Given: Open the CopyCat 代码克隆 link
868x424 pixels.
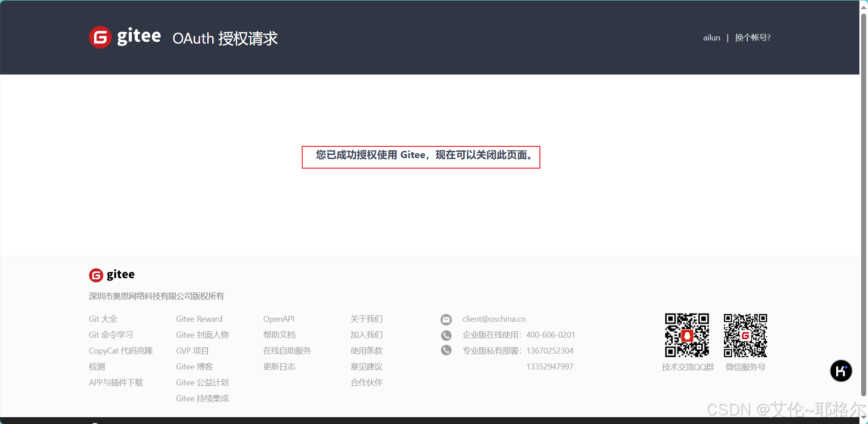Looking at the screenshot, I should click(121, 351).
